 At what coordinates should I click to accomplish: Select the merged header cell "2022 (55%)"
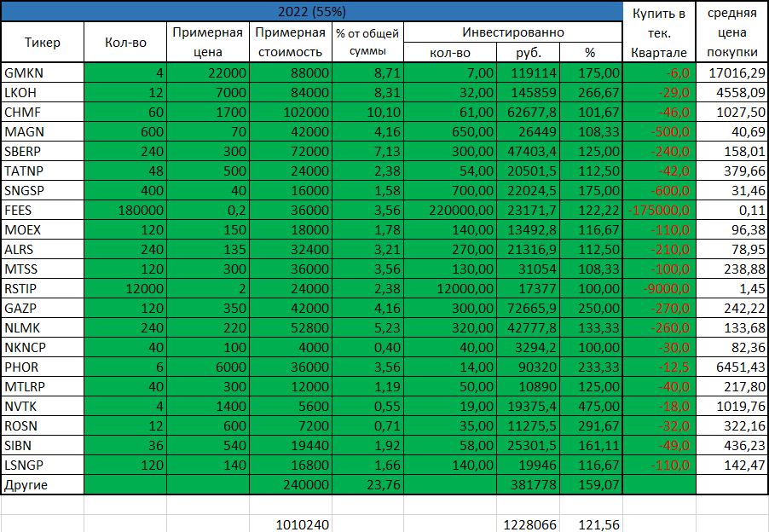(312, 11)
